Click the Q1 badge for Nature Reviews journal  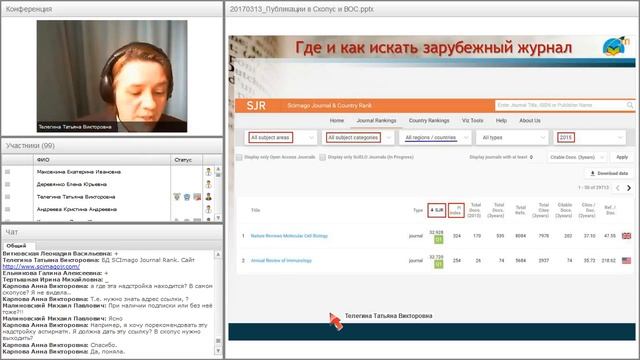point(438,240)
